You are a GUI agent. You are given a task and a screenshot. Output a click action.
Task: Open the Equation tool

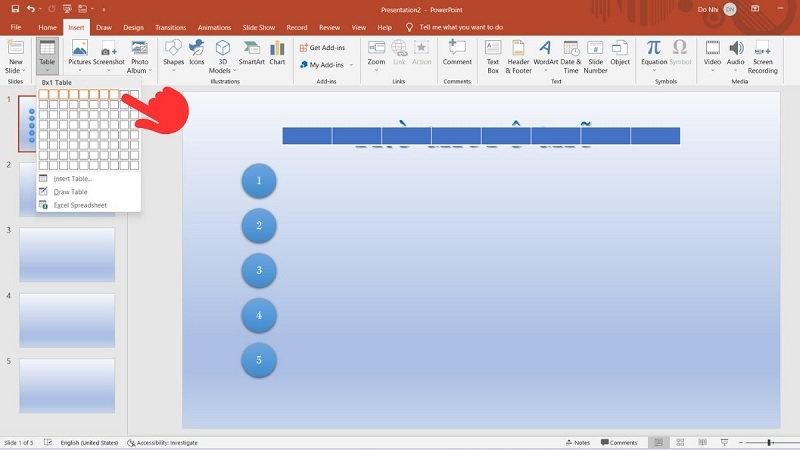pos(654,55)
